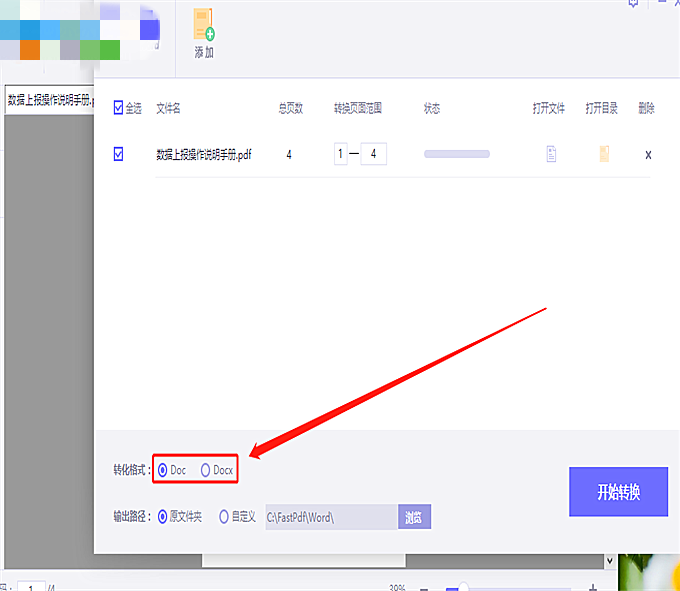Click the total pages value 4 in the row
The image size is (680, 591).
click(x=289, y=154)
